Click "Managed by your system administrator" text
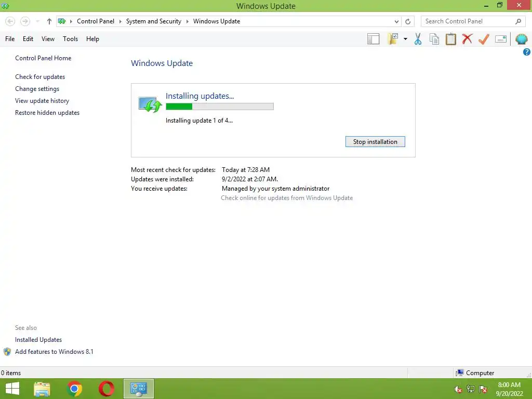Viewport: 532px width, 399px height. (275, 188)
